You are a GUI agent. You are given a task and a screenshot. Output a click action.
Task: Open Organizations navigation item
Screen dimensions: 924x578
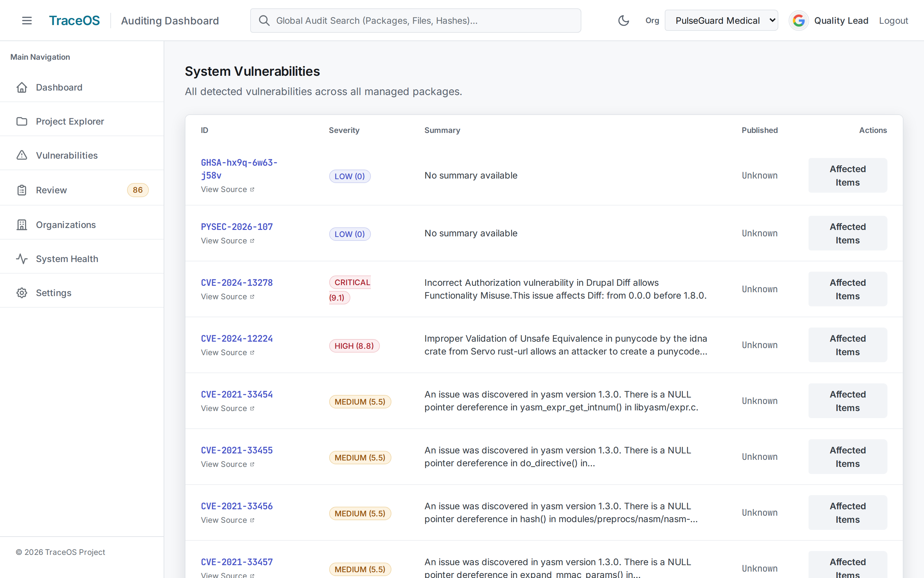pyautogui.click(x=82, y=225)
